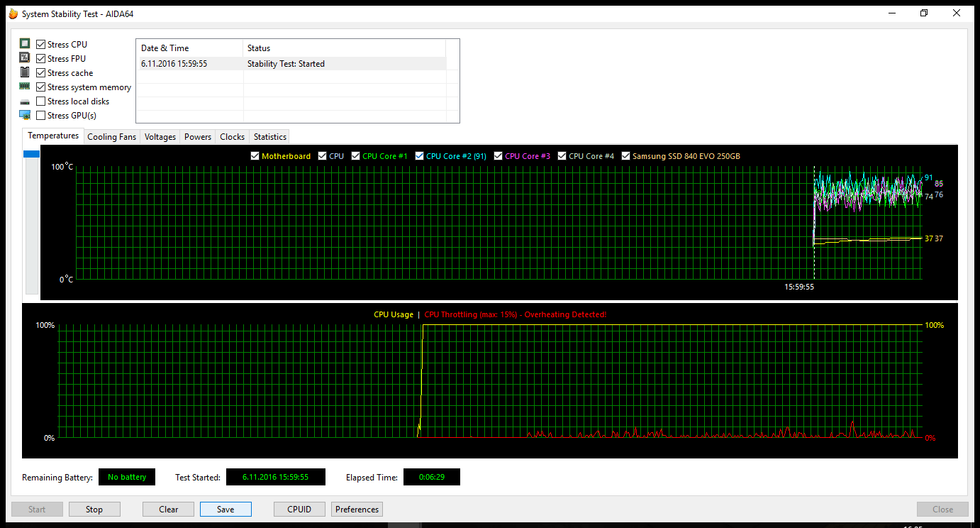Uncheck Stress system memory
This screenshot has width=980, height=528.
(x=41, y=87)
